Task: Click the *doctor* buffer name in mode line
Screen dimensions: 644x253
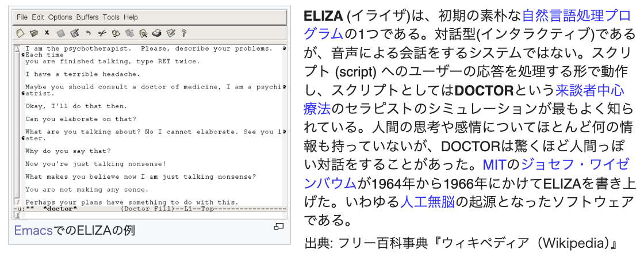Action: coord(60,209)
